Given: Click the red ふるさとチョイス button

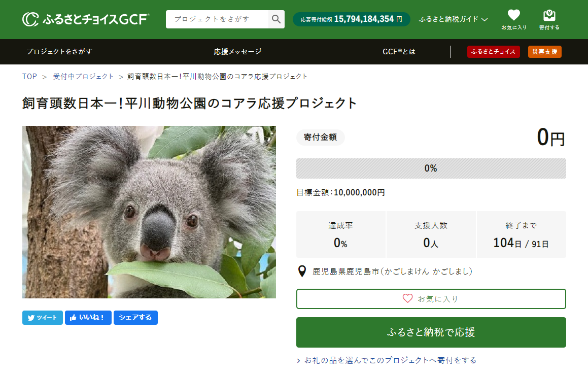Looking at the screenshot, I should tap(493, 52).
